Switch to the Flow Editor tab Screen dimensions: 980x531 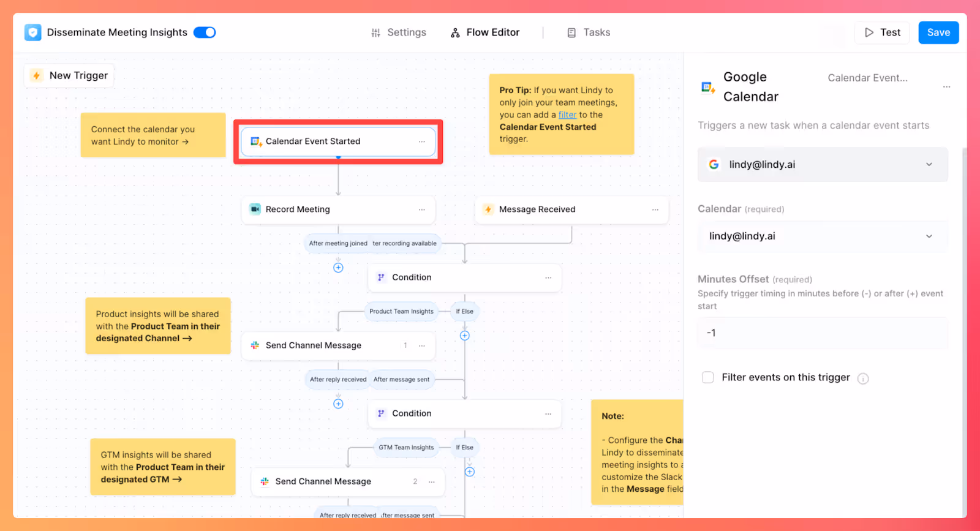(485, 32)
